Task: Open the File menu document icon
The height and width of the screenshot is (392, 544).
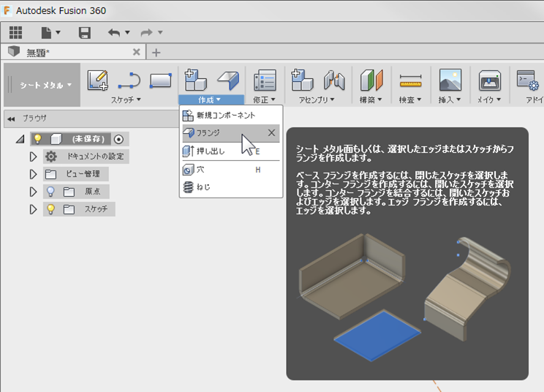Action: point(46,33)
